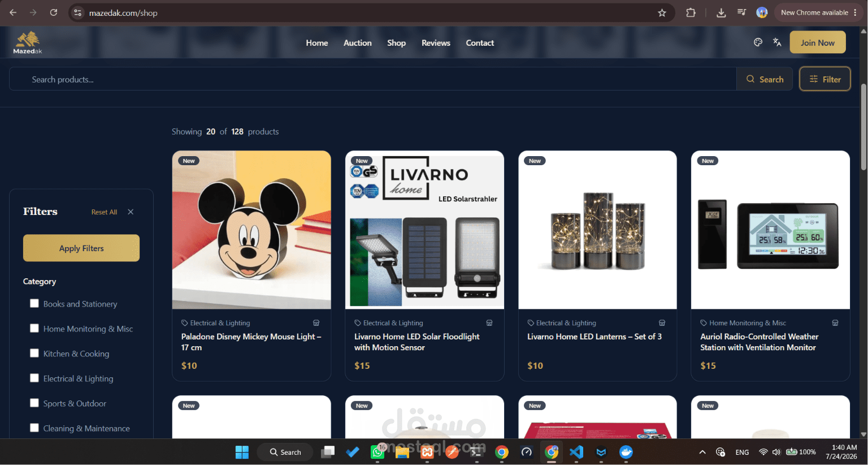Go back to the previous page

coord(13,12)
